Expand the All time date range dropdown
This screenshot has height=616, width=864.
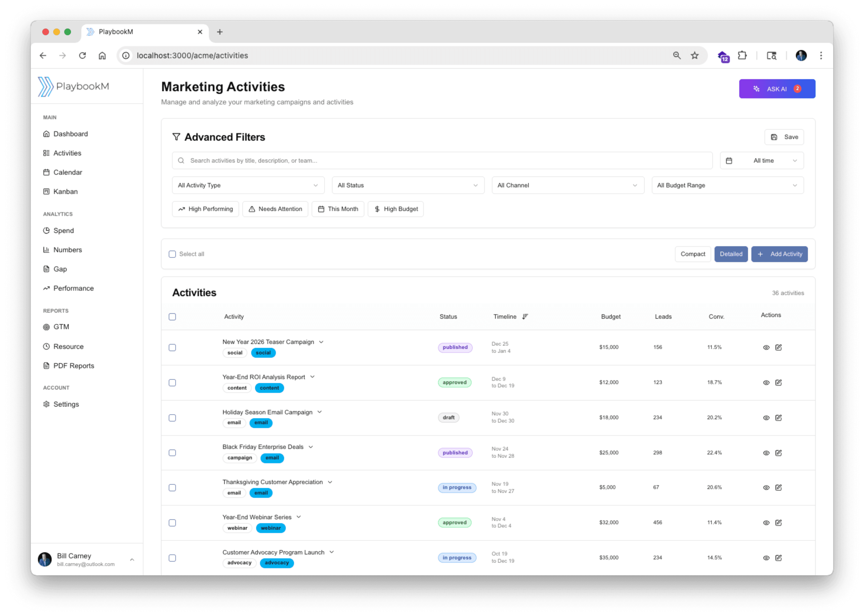click(x=761, y=161)
